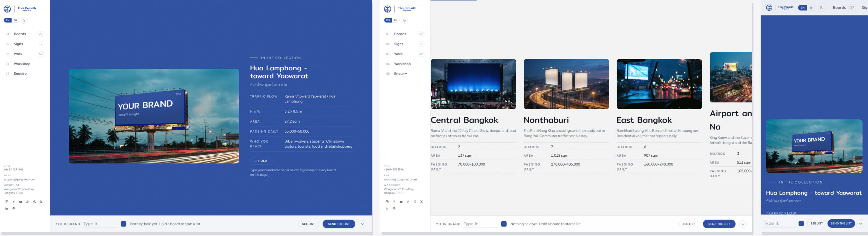Open Work in the middle page sidebar menu
This screenshot has height=236, width=868.
tap(404, 54)
